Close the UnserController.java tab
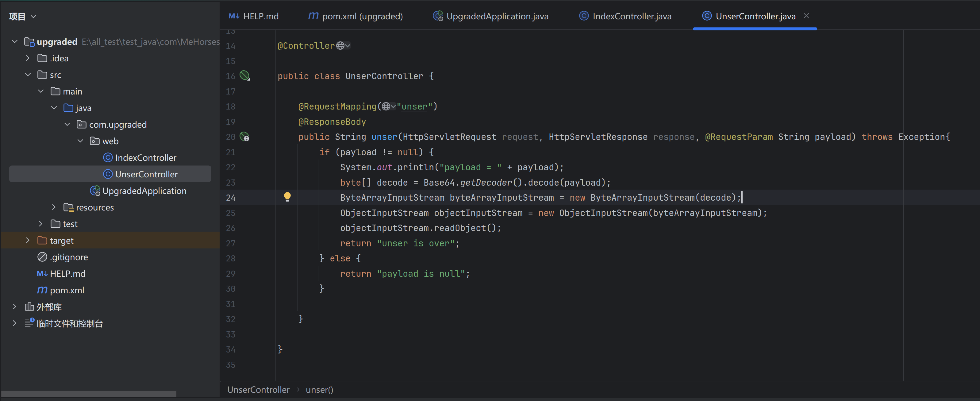Screen dimensions: 980x401 tap(806, 16)
